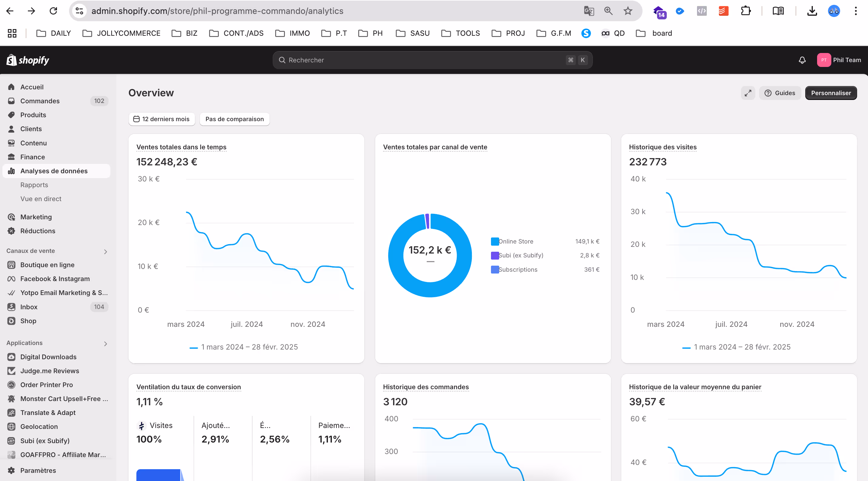Click the fullscreen expand arrows icon
This screenshot has width=868, height=481.
click(x=748, y=93)
